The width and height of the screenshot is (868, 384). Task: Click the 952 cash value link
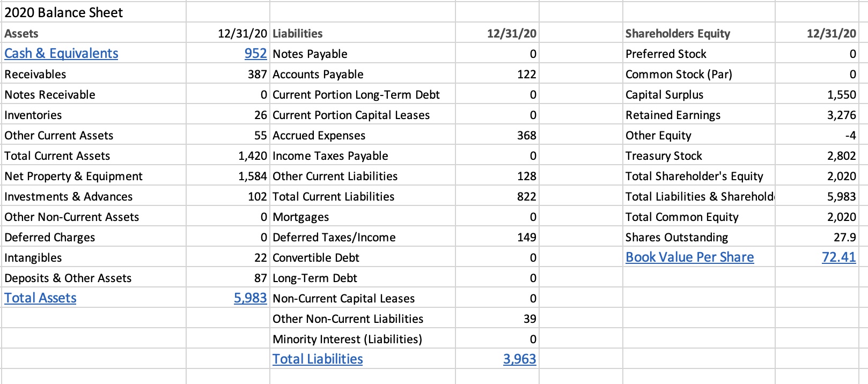click(255, 54)
